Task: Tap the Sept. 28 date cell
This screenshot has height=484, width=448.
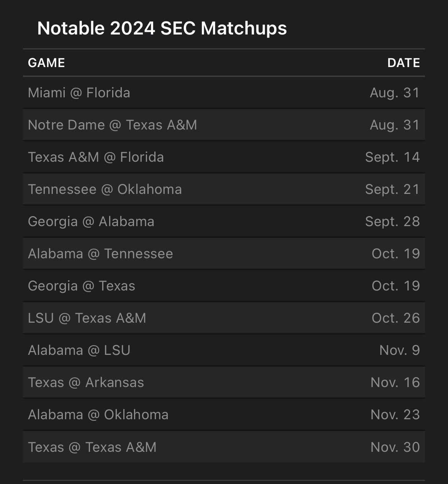Action: click(392, 221)
